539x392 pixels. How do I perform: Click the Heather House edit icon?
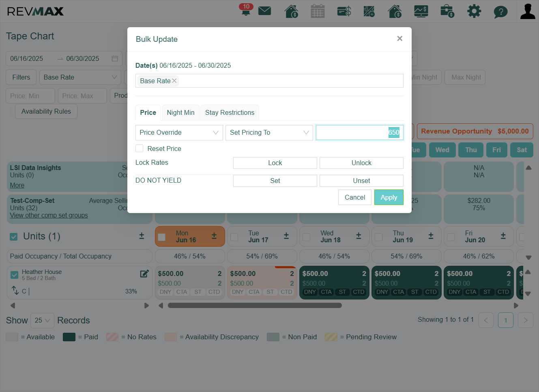[x=144, y=274]
